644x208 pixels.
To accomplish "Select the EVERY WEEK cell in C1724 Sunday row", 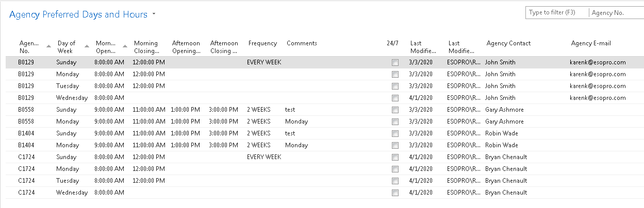I will coord(264,157).
